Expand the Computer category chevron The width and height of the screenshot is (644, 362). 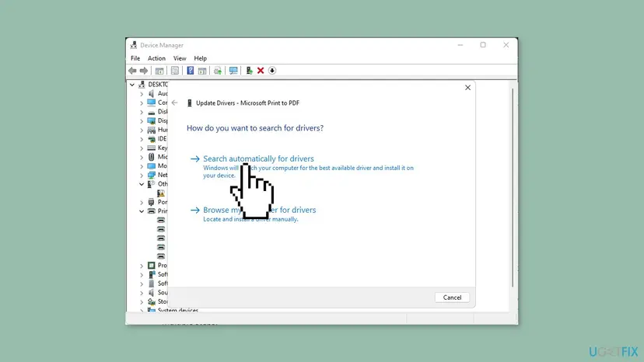point(142,103)
